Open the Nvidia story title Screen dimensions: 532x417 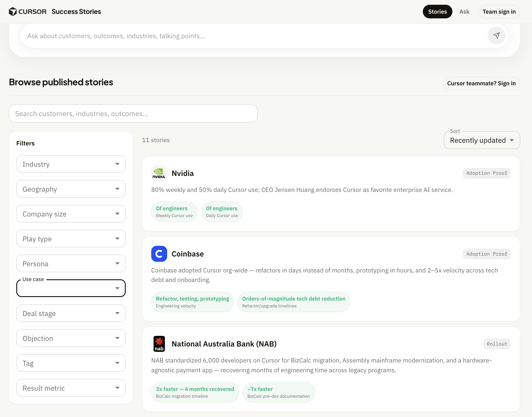point(183,173)
